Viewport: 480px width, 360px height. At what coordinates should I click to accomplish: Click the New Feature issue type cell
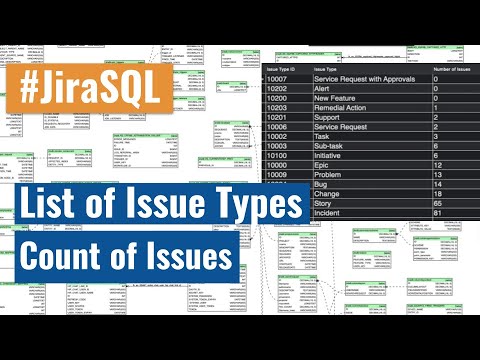(335, 98)
